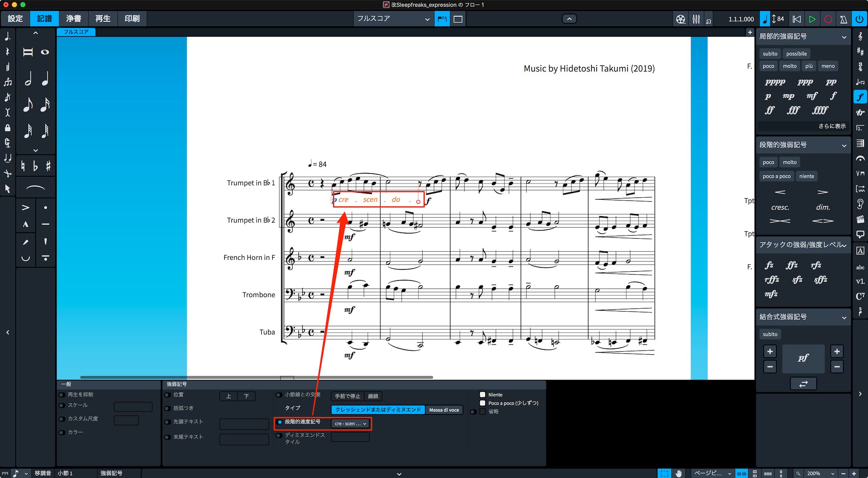Collapse the 段階的強弱記号 section

click(844, 146)
